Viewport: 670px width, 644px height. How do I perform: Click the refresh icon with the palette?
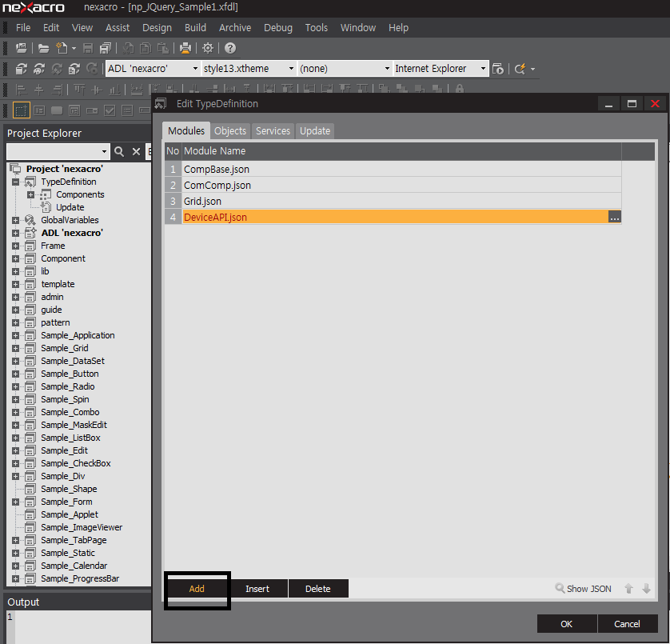tap(39, 69)
